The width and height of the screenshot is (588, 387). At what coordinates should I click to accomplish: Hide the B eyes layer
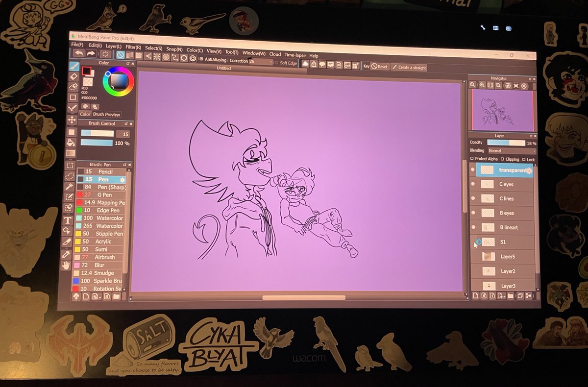click(473, 213)
